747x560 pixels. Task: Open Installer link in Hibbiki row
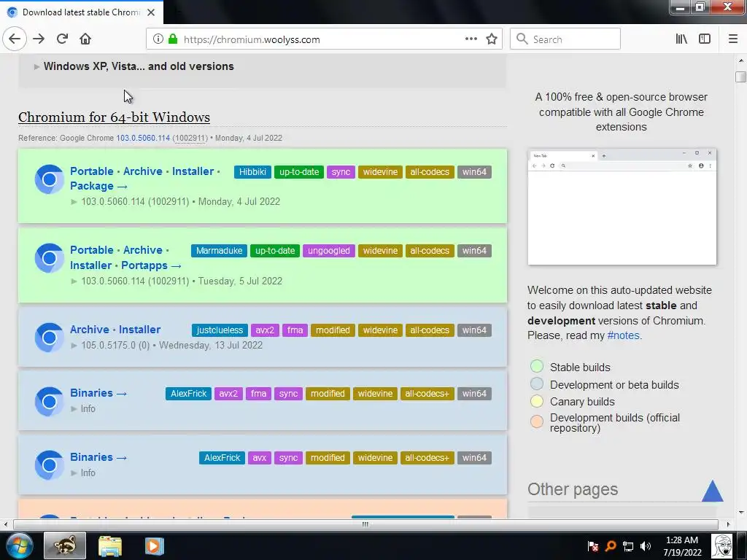[x=193, y=171]
